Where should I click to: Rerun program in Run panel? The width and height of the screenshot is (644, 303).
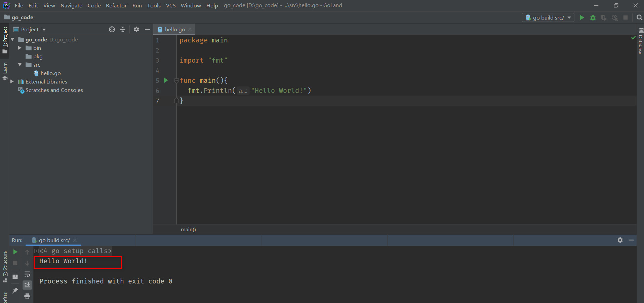[15, 252]
